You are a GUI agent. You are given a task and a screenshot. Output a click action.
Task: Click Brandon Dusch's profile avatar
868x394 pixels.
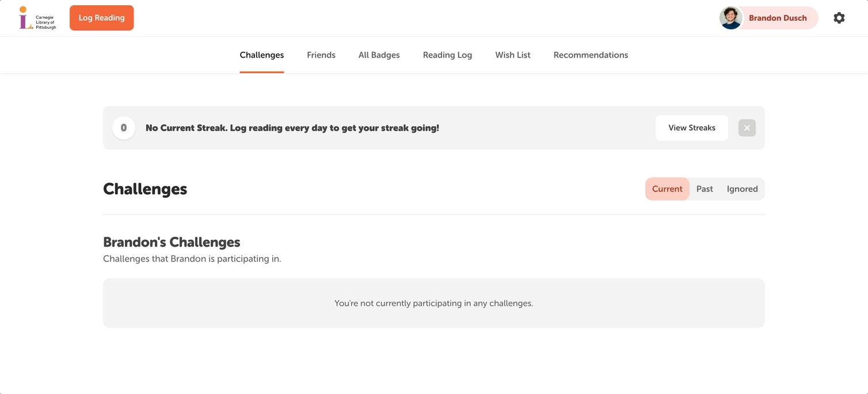[x=730, y=18]
